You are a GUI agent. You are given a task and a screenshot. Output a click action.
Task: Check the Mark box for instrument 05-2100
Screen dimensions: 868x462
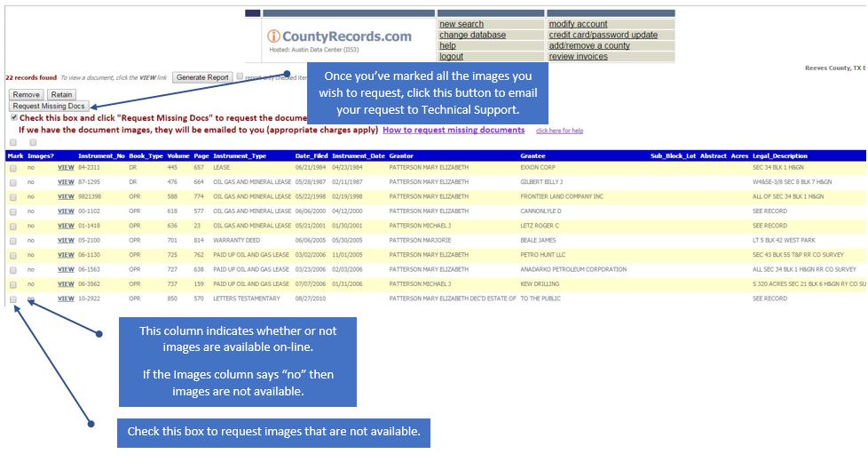click(12, 240)
